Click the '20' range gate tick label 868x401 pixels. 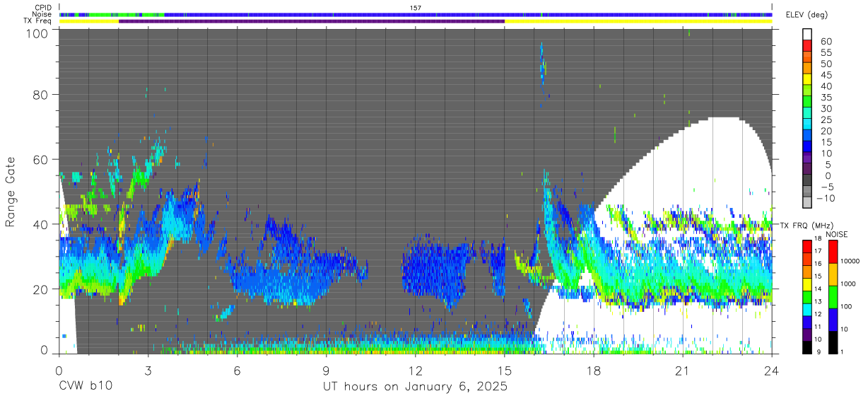click(41, 289)
